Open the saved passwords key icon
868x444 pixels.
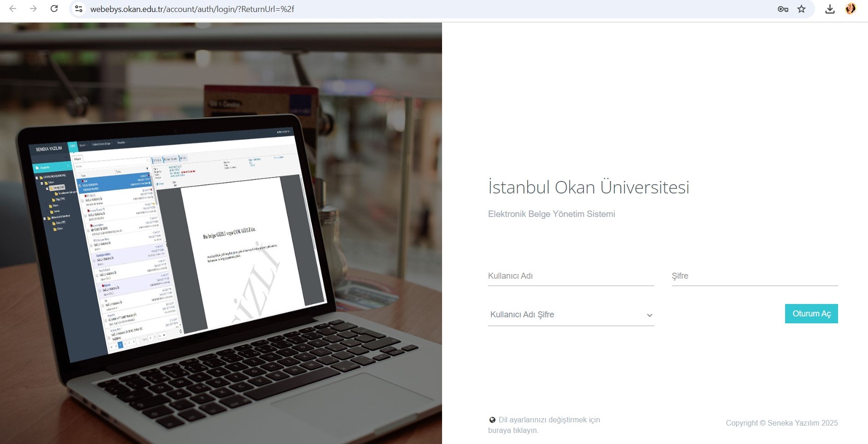click(x=783, y=9)
